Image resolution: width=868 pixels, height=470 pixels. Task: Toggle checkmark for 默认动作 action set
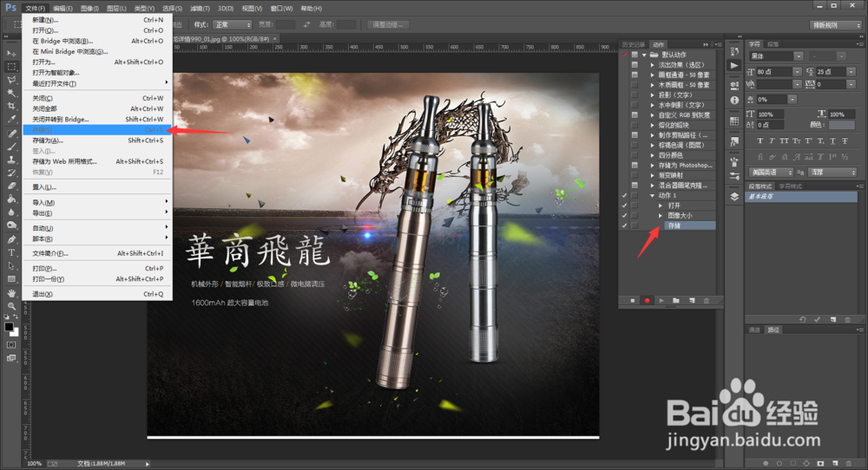point(624,55)
